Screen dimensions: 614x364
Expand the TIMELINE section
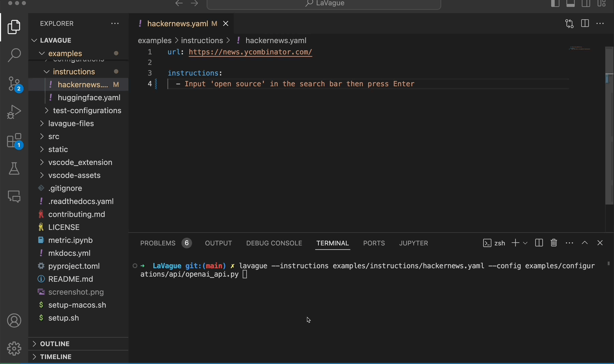(x=78, y=357)
